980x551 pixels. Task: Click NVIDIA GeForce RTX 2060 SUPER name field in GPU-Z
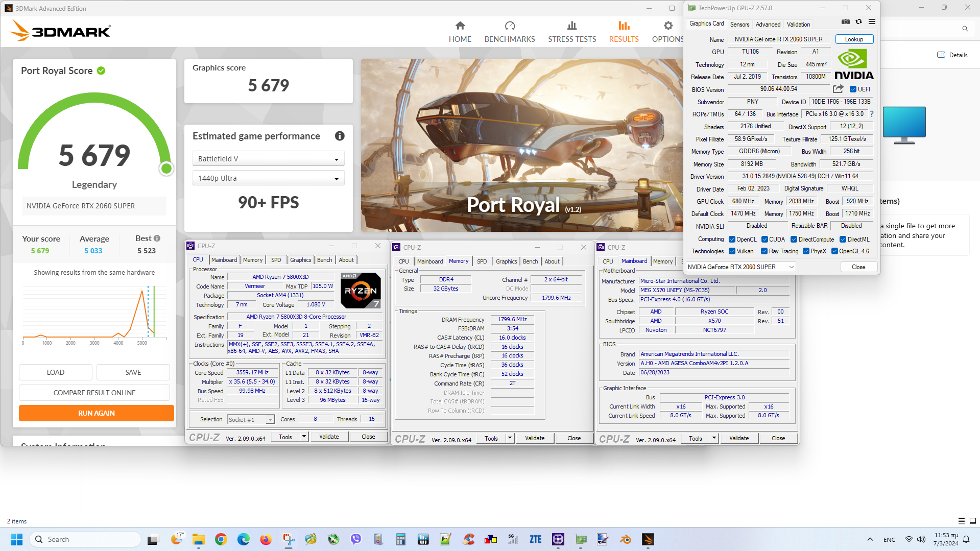778,39
